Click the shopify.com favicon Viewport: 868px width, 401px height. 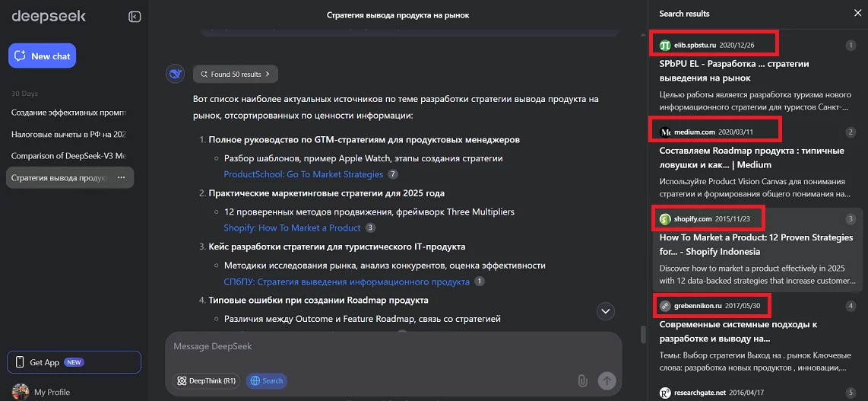click(x=665, y=219)
